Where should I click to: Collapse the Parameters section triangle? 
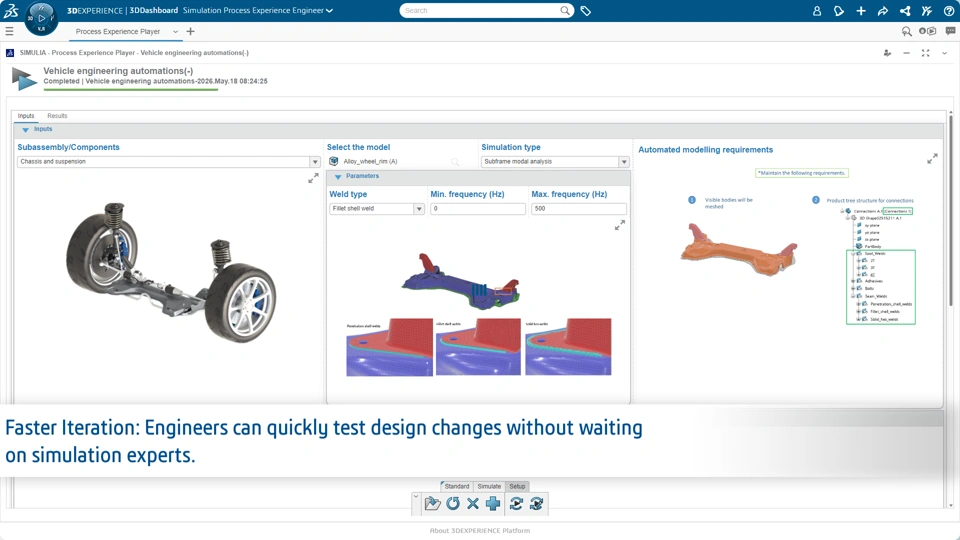coord(337,176)
